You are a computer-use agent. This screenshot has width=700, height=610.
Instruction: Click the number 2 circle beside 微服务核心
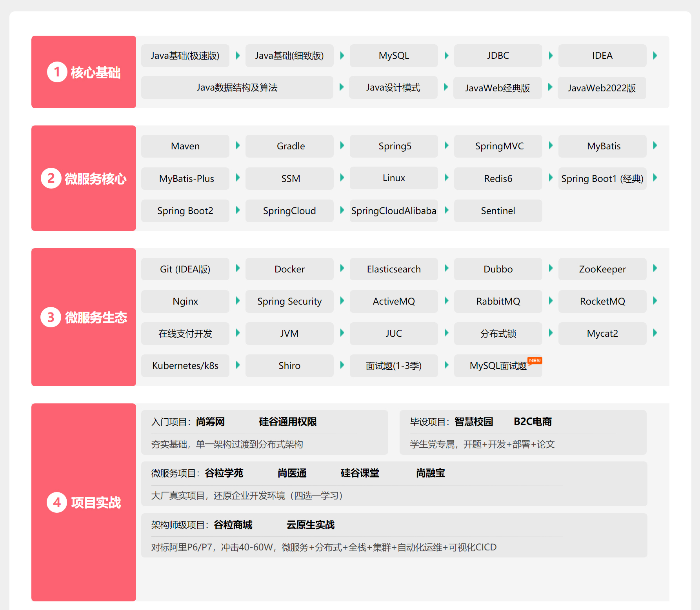coord(51,178)
